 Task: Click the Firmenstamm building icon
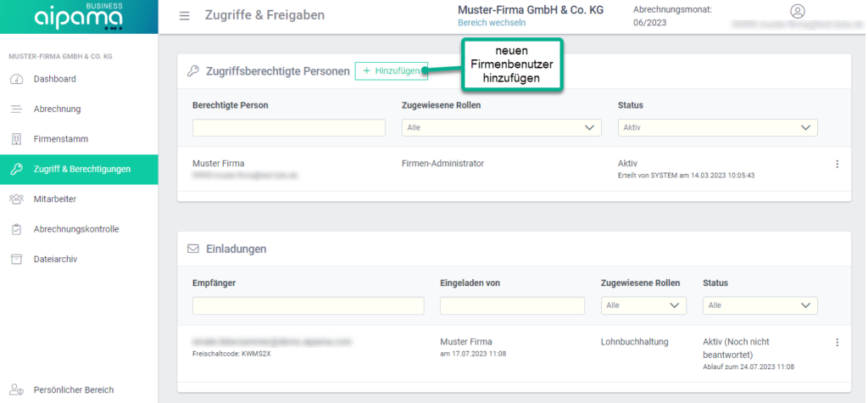coord(16,139)
